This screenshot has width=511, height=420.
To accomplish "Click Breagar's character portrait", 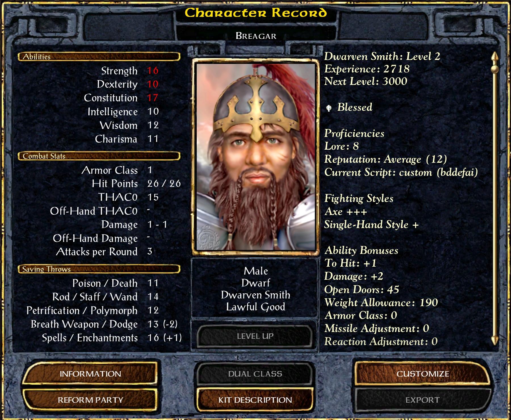I will 256,156.
